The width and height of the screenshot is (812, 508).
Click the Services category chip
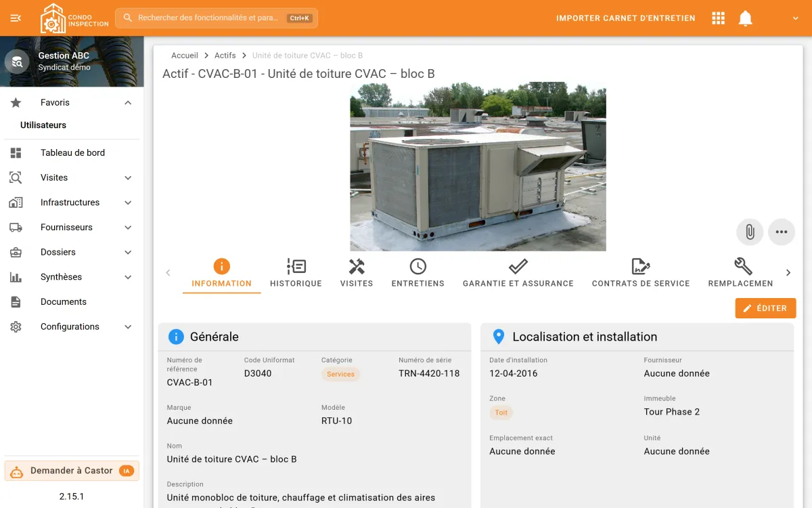coord(340,374)
